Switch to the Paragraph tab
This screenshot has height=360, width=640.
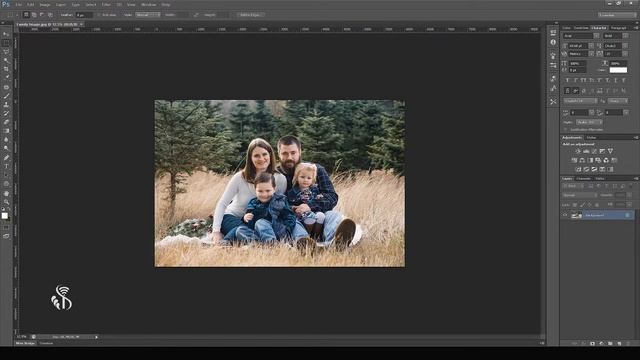(x=619, y=28)
